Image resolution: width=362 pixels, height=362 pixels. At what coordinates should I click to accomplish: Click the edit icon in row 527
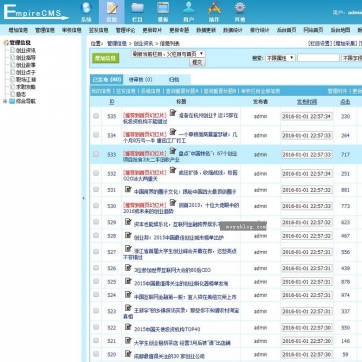click(128, 248)
